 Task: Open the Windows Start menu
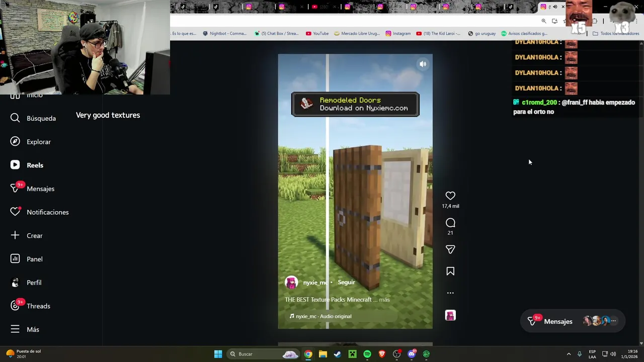coord(218,354)
